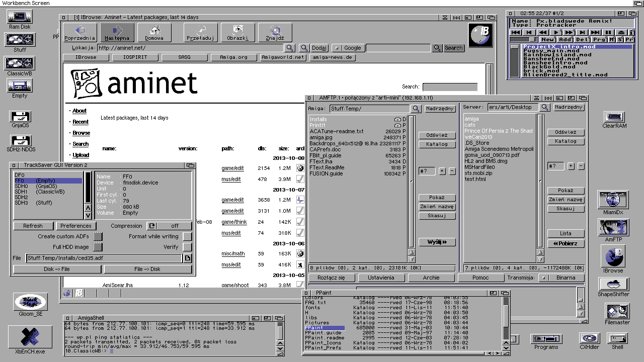The height and width of the screenshot is (362, 644).
Task: Click the Lokacja URL field in IBrowse
Action: click(x=189, y=48)
